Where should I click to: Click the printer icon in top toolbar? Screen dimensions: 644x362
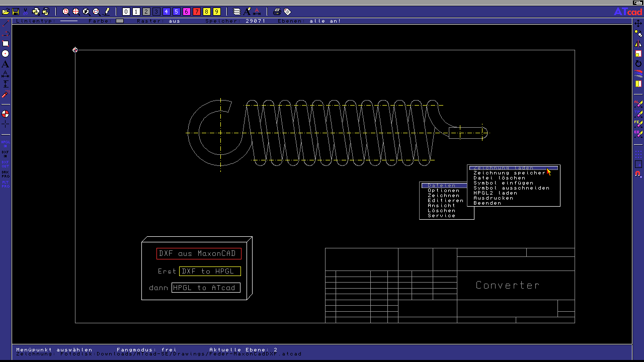click(277, 11)
